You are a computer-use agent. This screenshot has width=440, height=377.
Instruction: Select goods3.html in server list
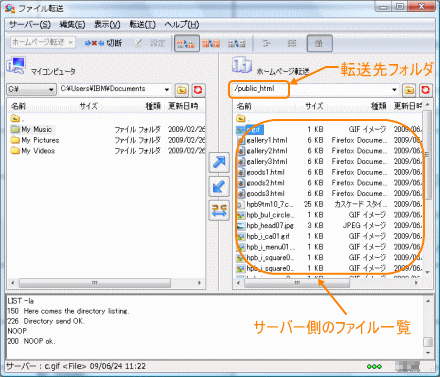(261, 193)
